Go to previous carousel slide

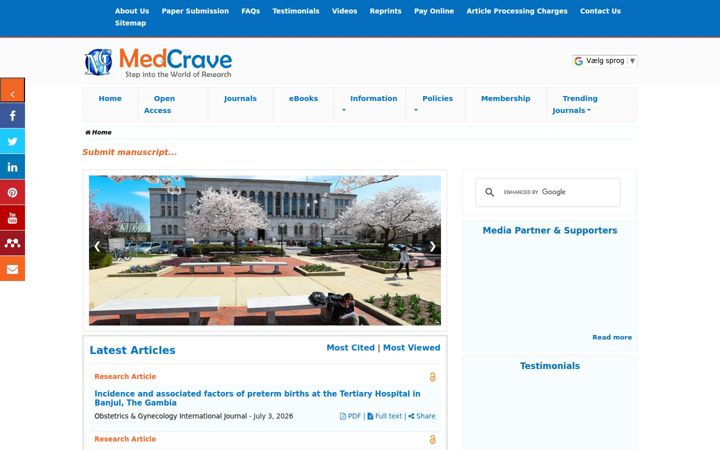97,247
